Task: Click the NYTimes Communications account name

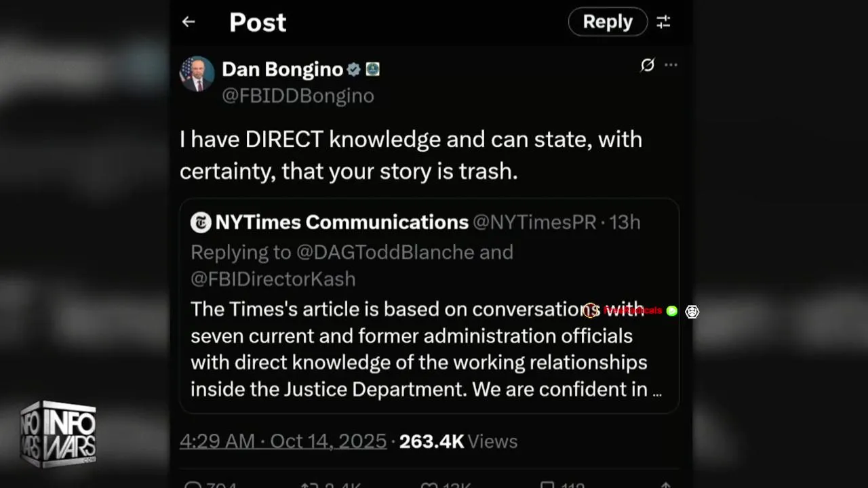Action: click(x=342, y=222)
